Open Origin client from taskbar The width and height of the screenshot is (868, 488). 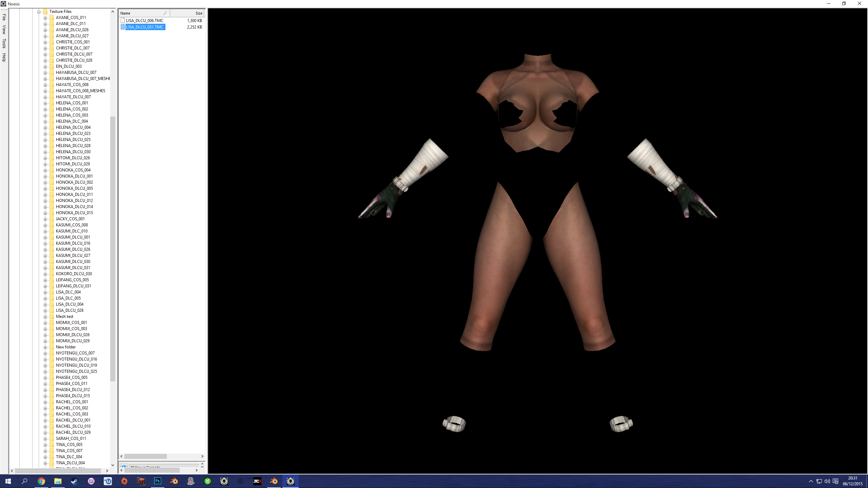click(124, 481)
